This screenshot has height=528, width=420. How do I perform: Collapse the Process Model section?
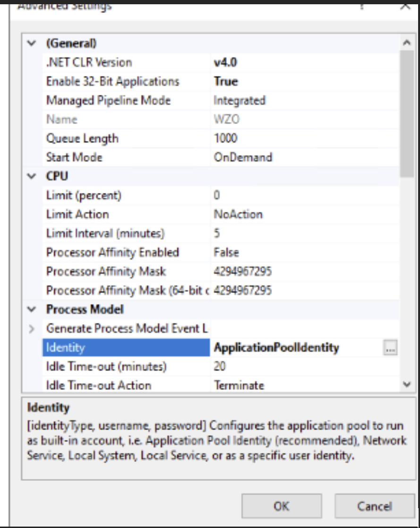point(32,310)
